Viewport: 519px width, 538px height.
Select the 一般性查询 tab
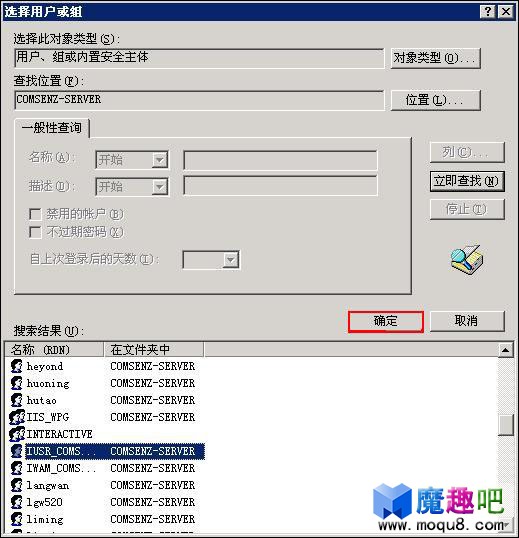[x=52, y=128]
